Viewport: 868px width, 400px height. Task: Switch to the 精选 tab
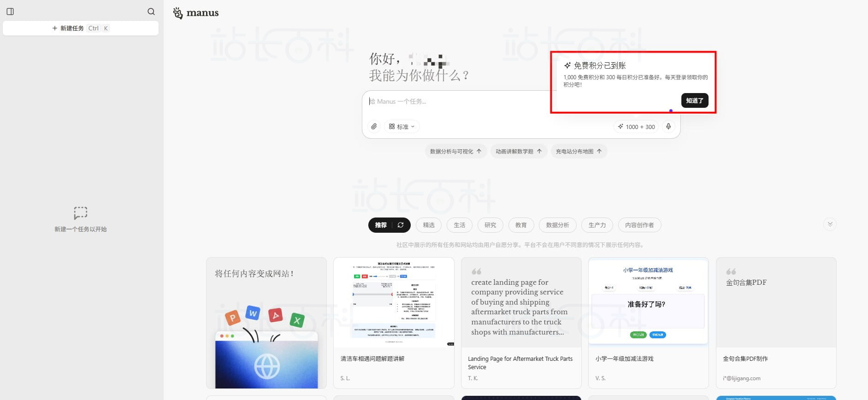point(429,225)
